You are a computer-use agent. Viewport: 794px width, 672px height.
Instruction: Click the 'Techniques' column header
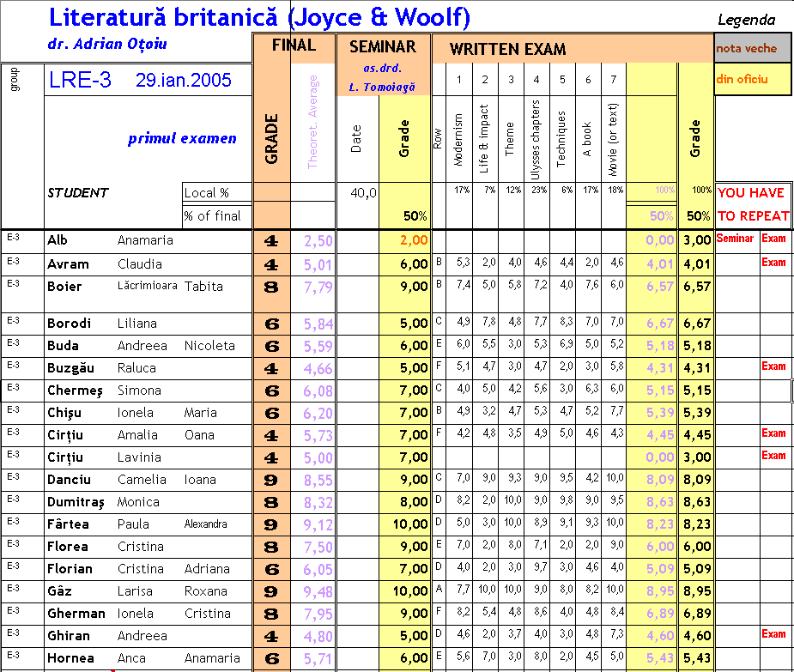click(561, 139)
